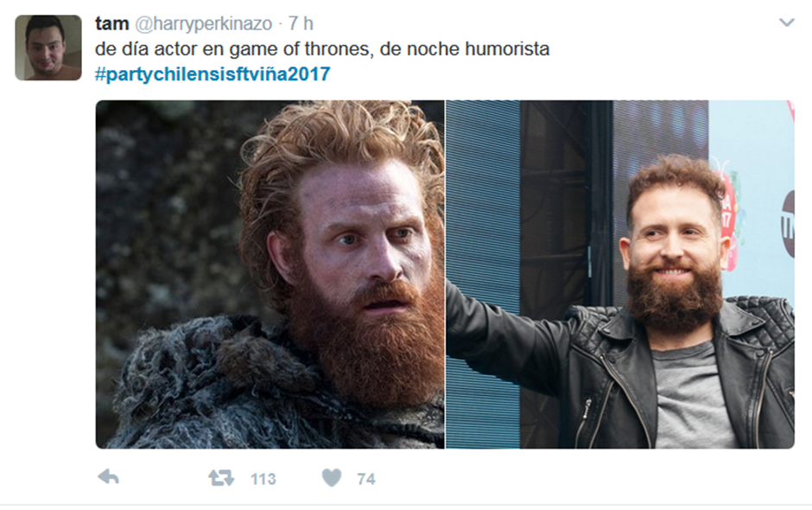This screenshot has width=812, height=510.
Task: Like the tweet with the heart icon
Action: coord(332,477)
